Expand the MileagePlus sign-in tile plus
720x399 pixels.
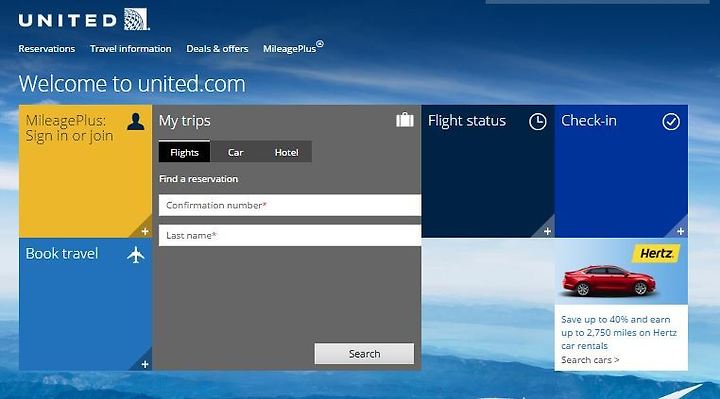click(145, 231)
